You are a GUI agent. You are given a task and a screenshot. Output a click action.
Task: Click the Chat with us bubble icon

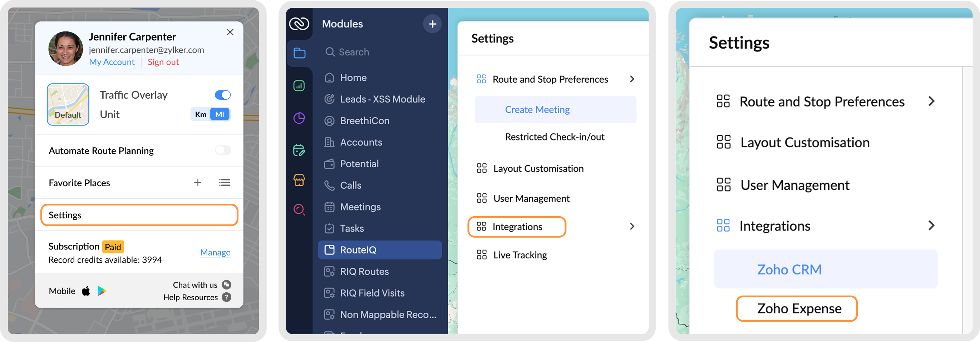pos(227,285)
